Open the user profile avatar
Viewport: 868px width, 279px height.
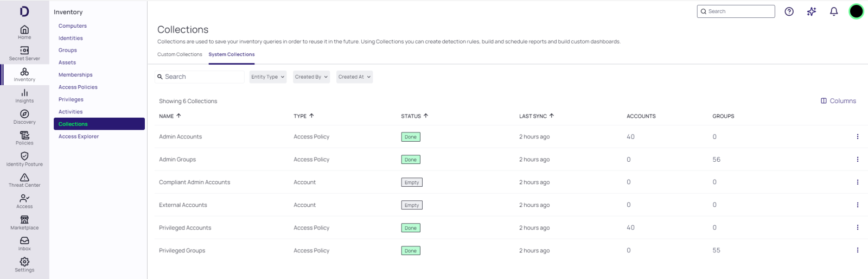pyautogui.click(x=856, y=11)
